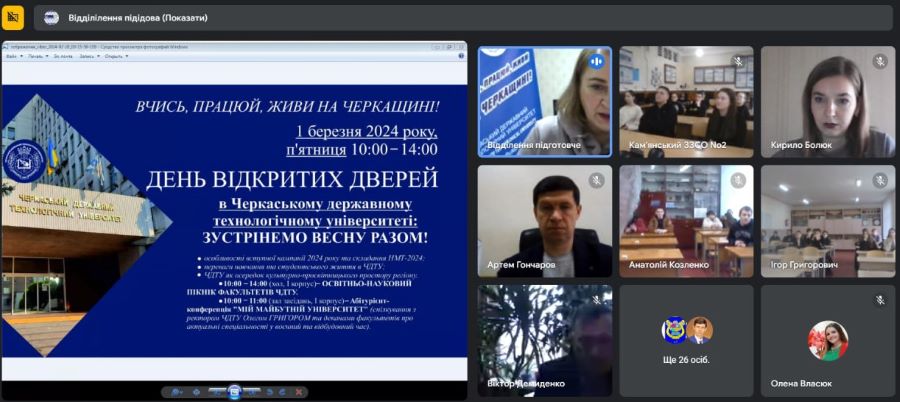Screen dimensions: 900x402
Task: Open the Печать menu in Photo Viewer
Action: (x=36, y=56)
